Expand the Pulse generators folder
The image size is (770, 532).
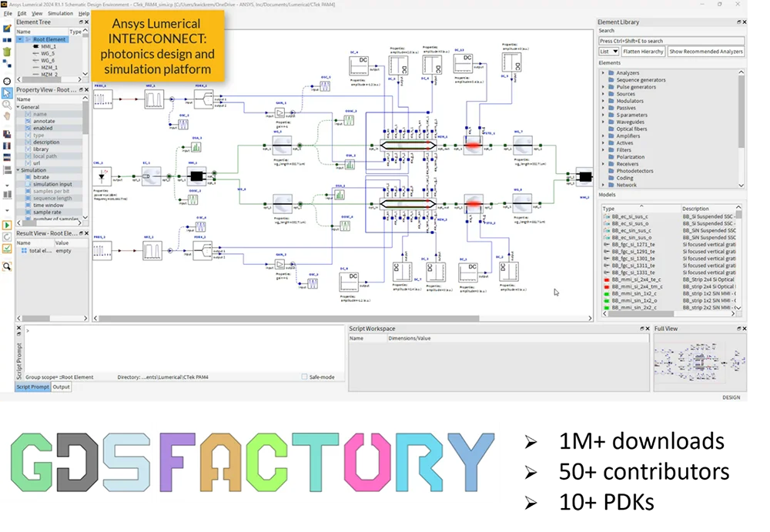coord(604,86)
